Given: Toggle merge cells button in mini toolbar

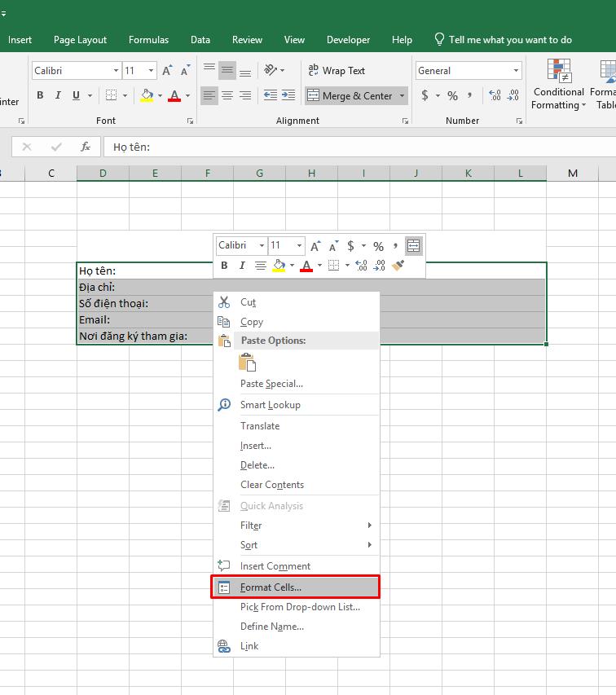Looking at the screenshot, I should [413, 245].
